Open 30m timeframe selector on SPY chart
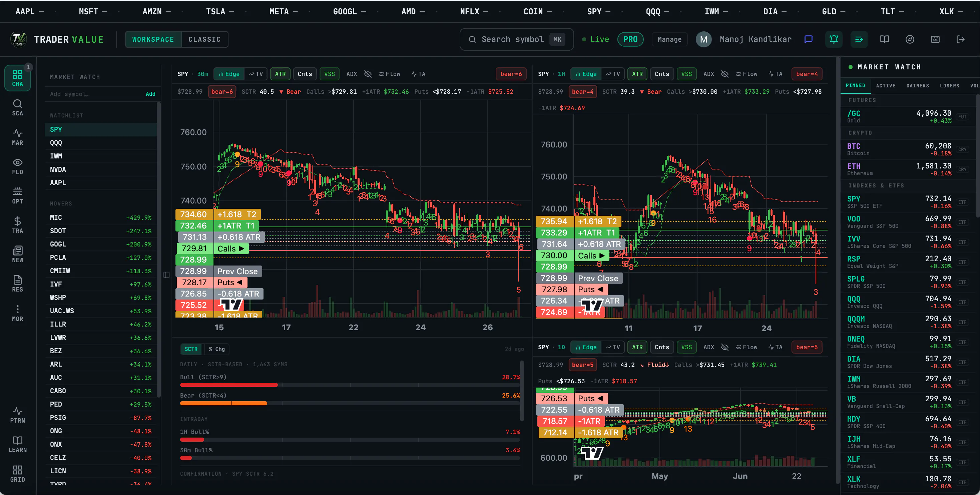This screenshot has width=980, height=495. tap(202, 74)
